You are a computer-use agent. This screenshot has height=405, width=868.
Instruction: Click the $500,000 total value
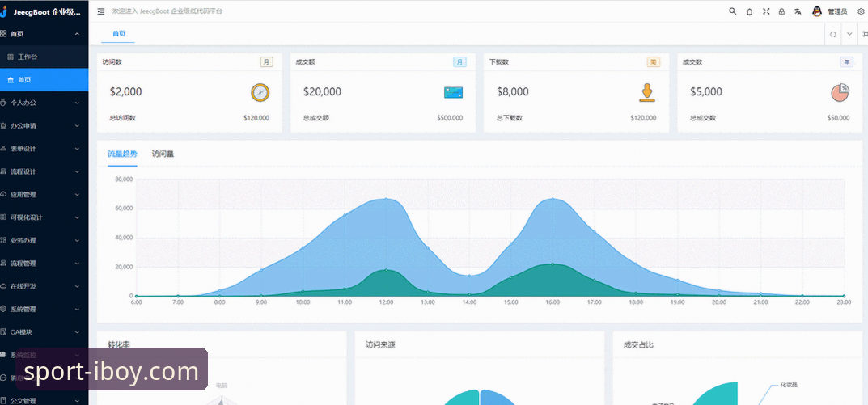point(450,118)
